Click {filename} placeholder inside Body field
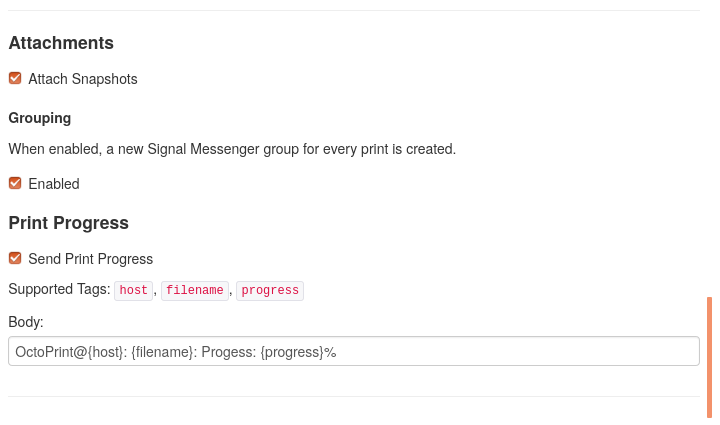This screenshot has width=720, height=425. tap(162, 352)
